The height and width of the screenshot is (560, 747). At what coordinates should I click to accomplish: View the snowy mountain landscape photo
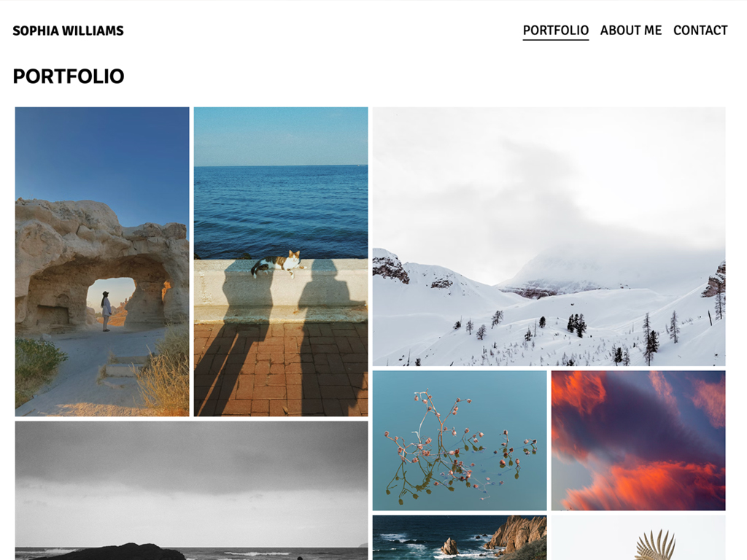click(x=549, y=236)
